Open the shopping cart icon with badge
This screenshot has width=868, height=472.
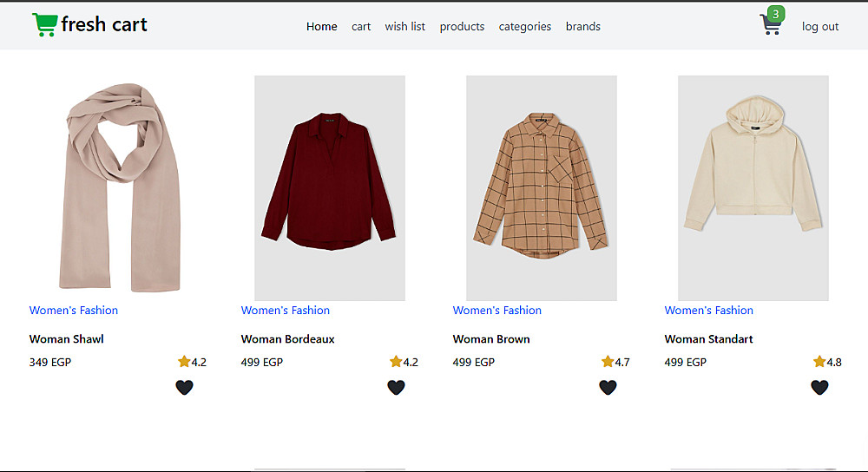tap(771, 24)
